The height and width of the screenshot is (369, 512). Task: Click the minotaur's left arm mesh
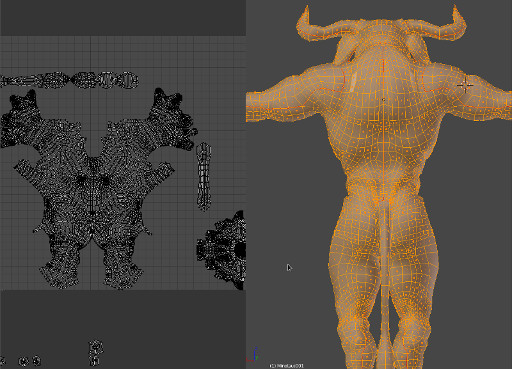(x=287, y=100)
